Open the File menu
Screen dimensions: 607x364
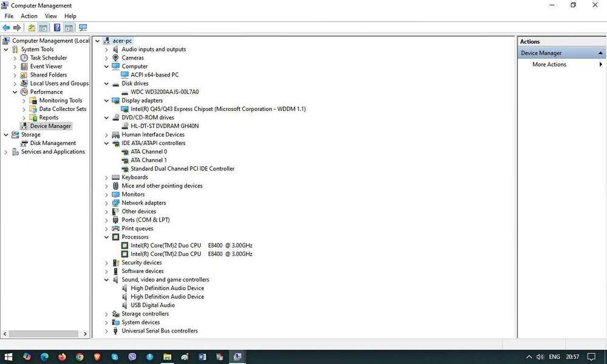coord(9,16)
